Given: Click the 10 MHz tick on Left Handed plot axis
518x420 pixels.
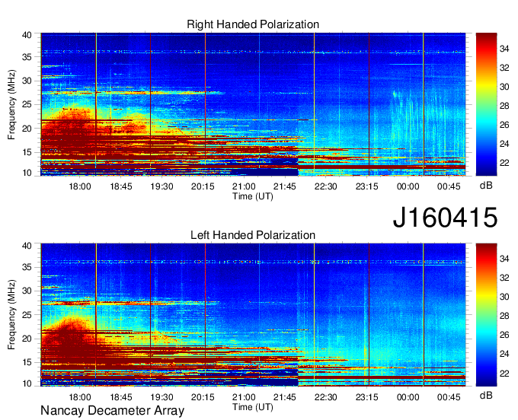Looking at the screenshot, I should click(x=27, y=383).
